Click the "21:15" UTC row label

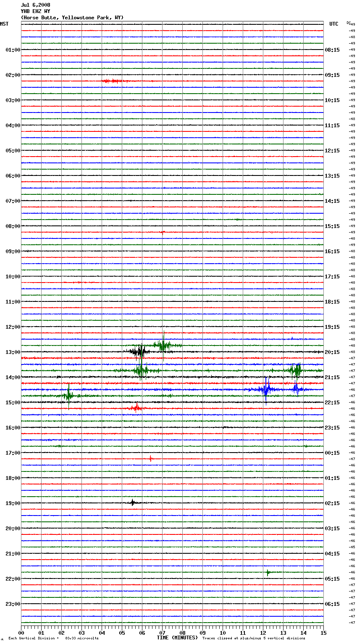(x=332, y=377)
